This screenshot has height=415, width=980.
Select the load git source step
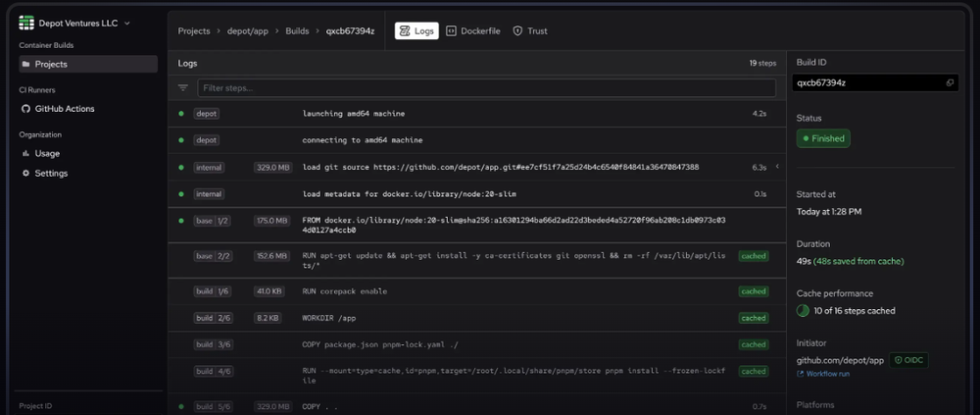[x=477, y=167]
